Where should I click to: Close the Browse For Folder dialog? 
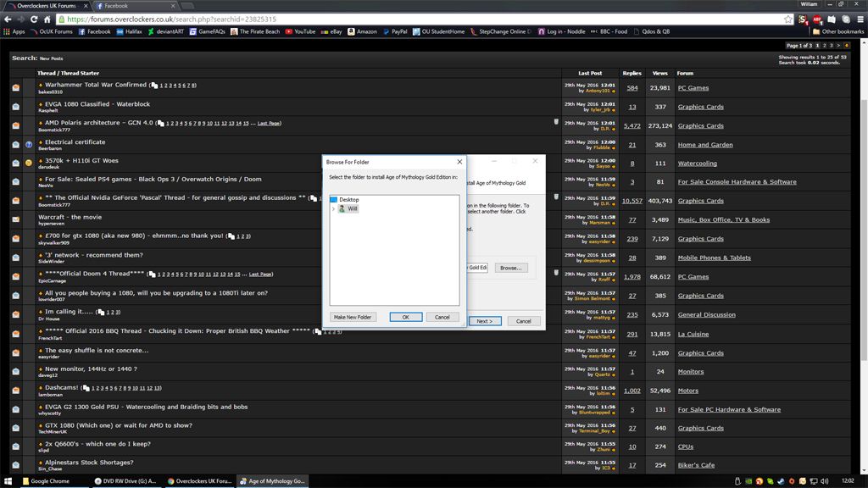click(459, 162)
